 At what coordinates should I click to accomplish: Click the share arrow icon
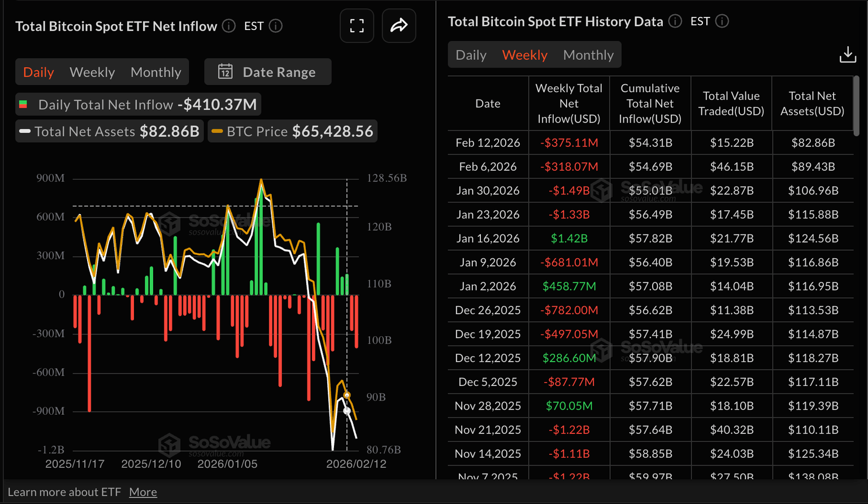coord(399,26)
